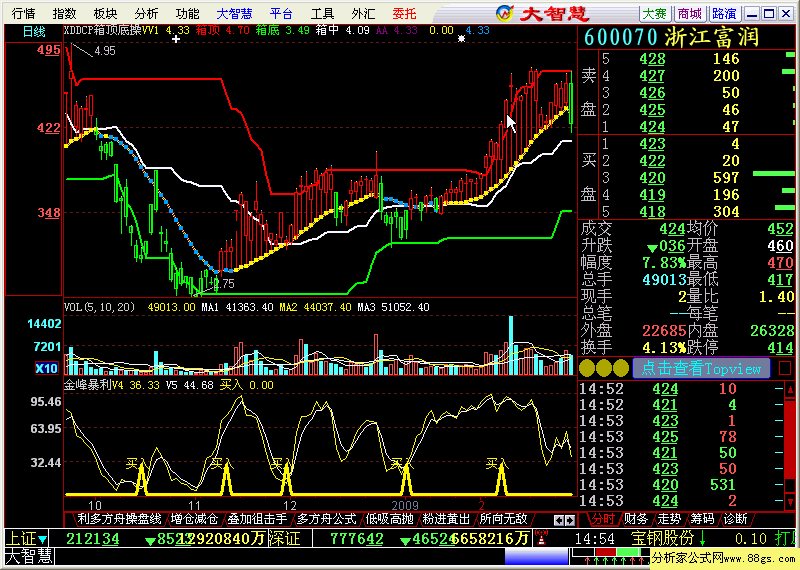Screen dimensions: 800x570
Task: Click the 点击查看Topview button
Action: point(701,368)
